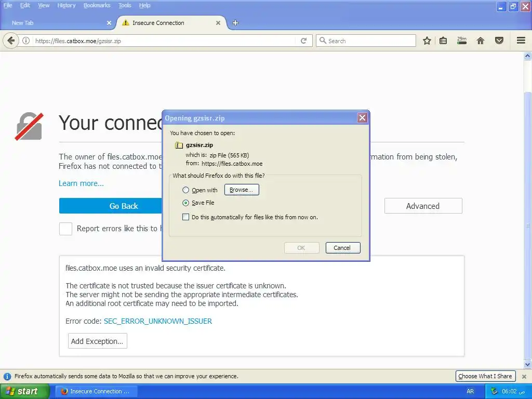
Task: Click the AR language indicator in taskbar
Action: tap(470, 391)
